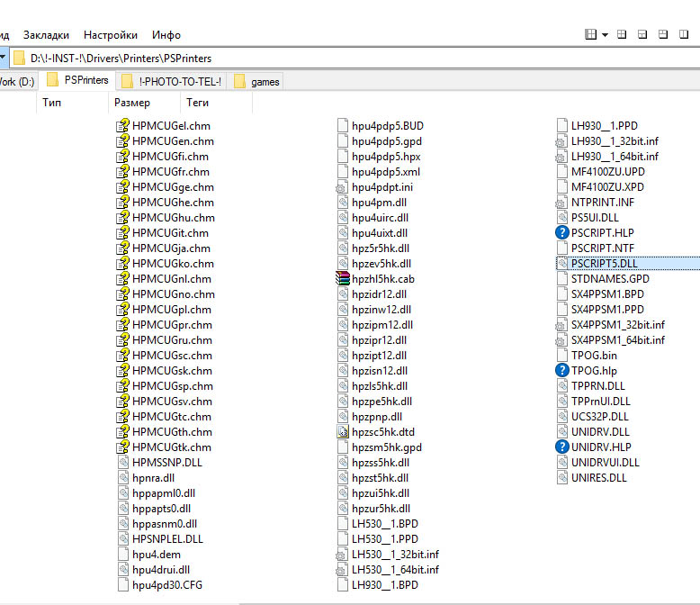Select the file HPMCUGpl.chm
The height and width of the screenshot is (605, 700).
[172, 309]
